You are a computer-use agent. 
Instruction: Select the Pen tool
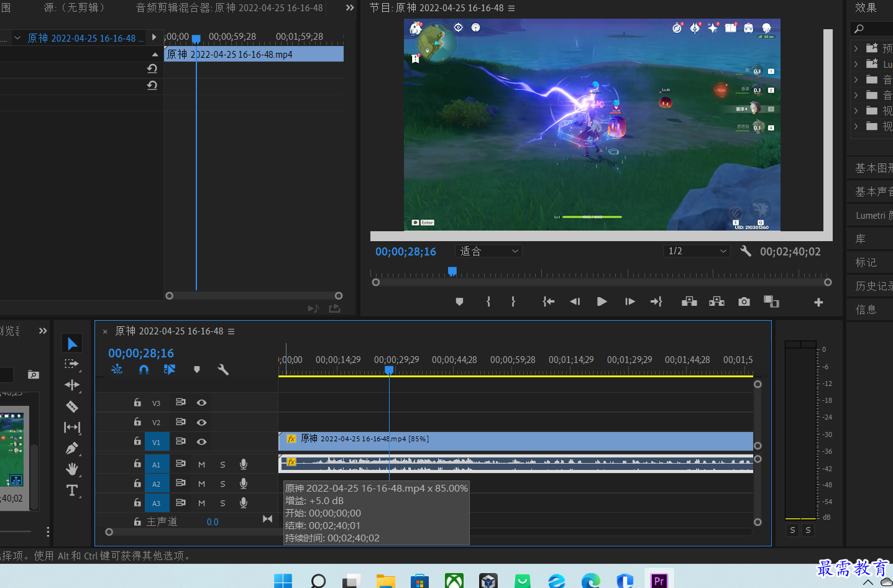click(72, 448)
